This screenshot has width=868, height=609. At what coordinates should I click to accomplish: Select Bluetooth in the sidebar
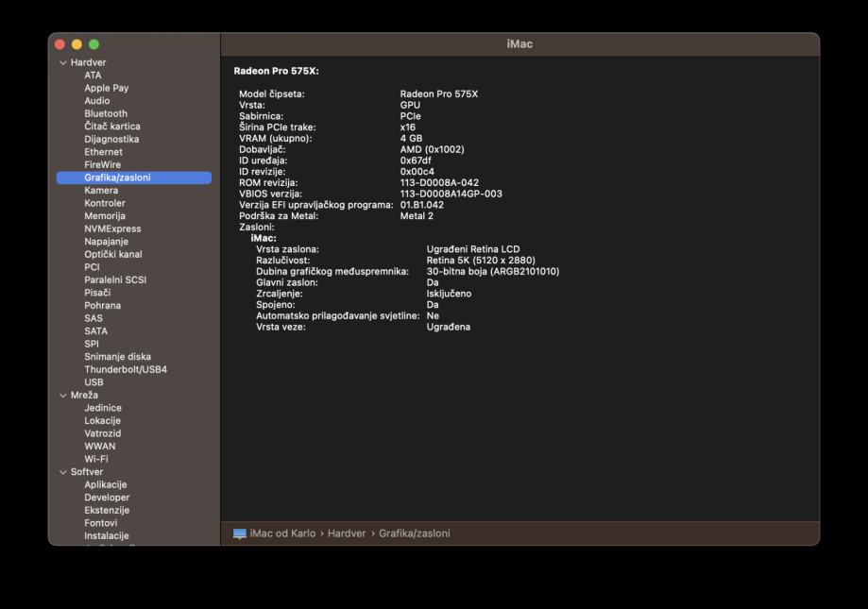click(x=105, y=113)
